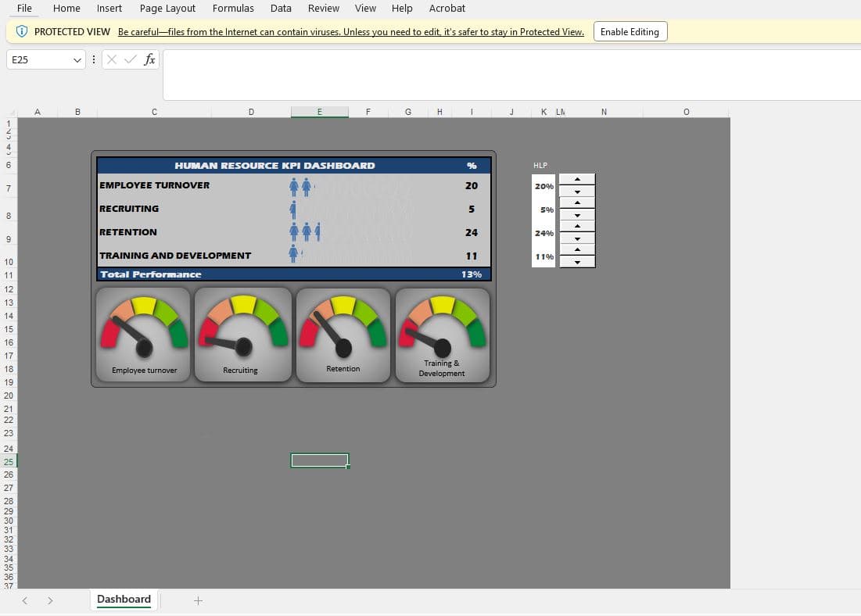Viewport: 861px width, 616px height.
Task: Open the View ribbon tab
Action: pos(365,9)
